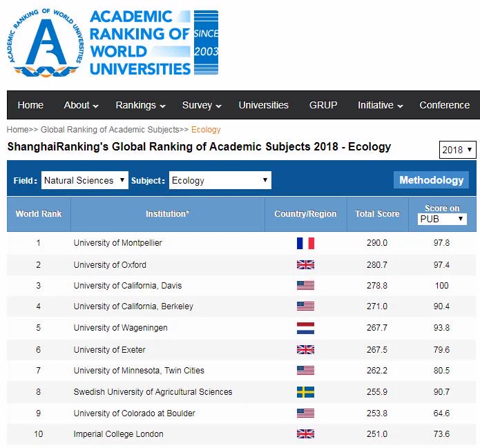
Task: Click the France flag for Montpellier
Action: tap(305, 243)
